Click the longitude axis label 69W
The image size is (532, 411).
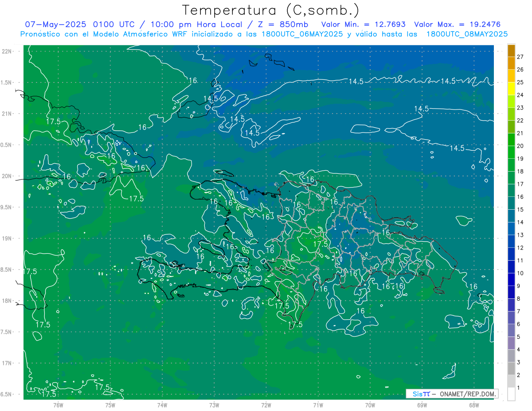pos(422,405)
